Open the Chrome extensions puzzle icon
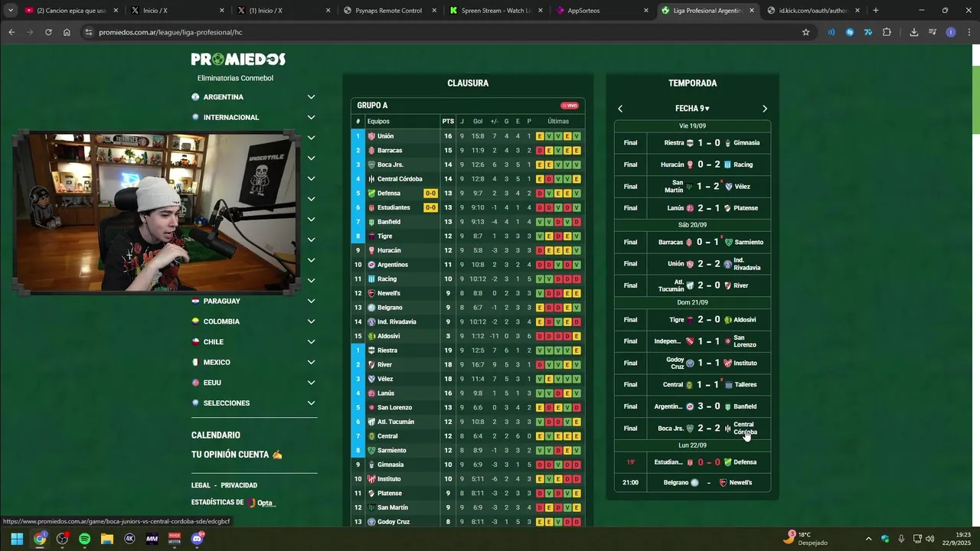The height and width of the screenshot is (551, 980). 887,32
